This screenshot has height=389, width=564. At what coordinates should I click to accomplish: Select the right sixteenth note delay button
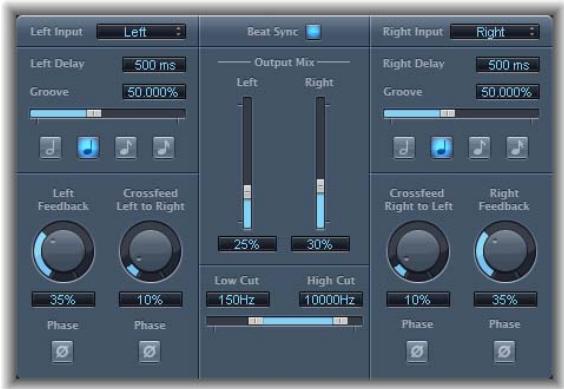[x=517, y=147]
